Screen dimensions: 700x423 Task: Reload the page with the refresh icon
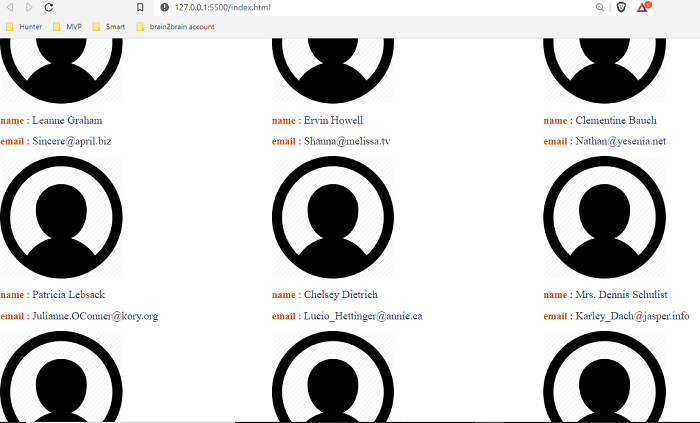click(49, 7)
